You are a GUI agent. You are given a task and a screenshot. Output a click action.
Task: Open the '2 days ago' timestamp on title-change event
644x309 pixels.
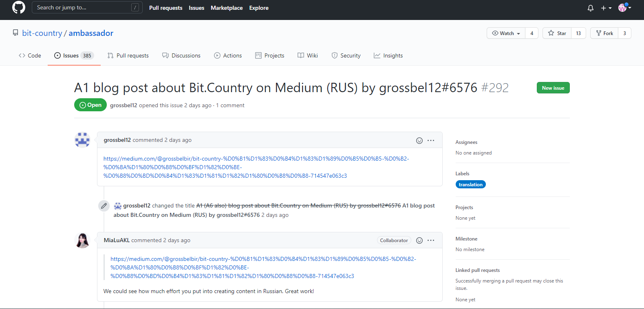tap(275, 215)
